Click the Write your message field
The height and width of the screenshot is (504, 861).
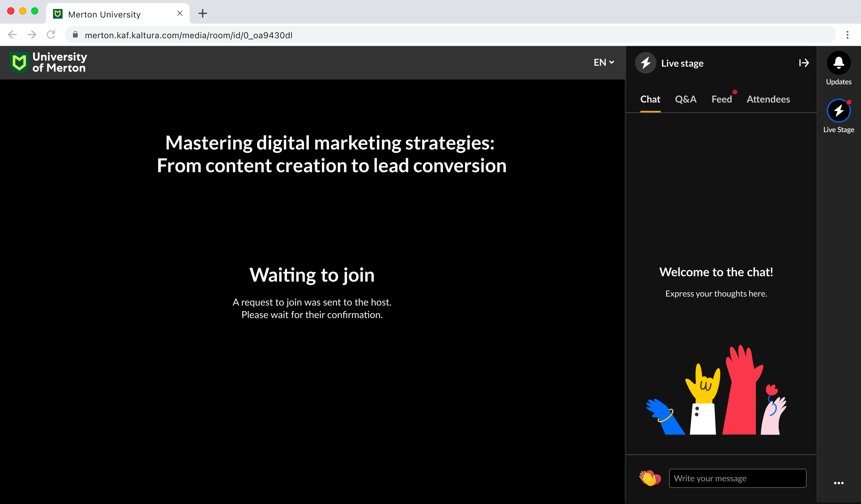(737, 478)
